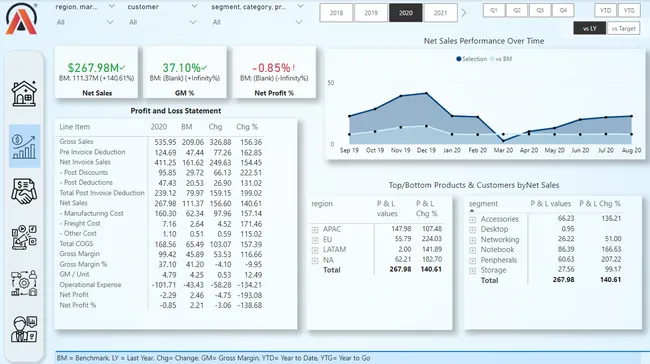Sort by the Line Item column header
Image resolution: width=650 pixels, height=364 pixels.
tap(74, 127)
